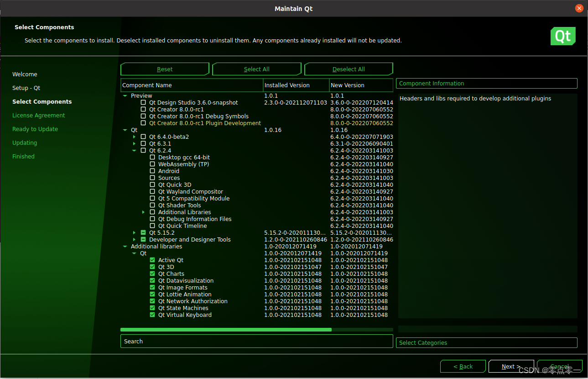Enable Qt 5 Compatibility Module checkbox
Viewport: 588px width, 379px height.
coord(152,199)
